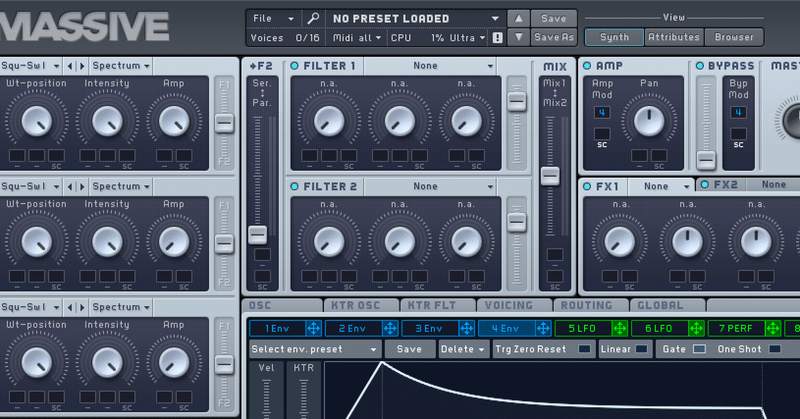Click the magnifier search preset icon
The width and height of the screenshot is (800, 419).
coord(313,18)
